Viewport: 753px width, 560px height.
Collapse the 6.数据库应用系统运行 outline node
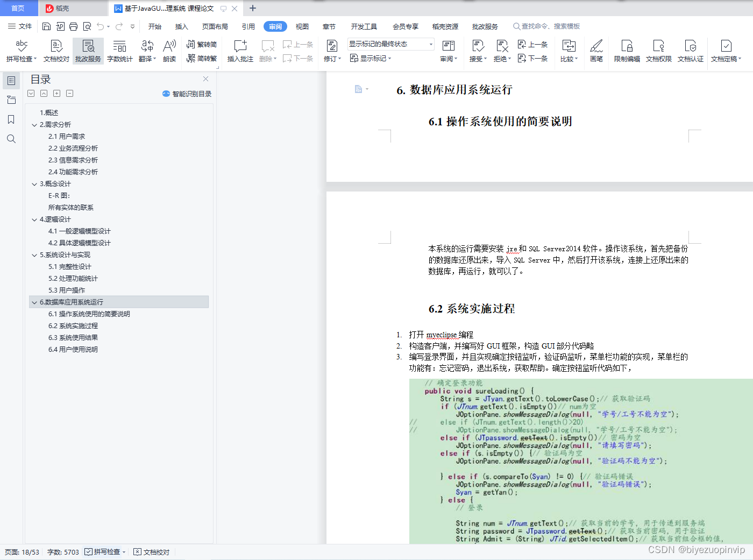tap(34, 302)
